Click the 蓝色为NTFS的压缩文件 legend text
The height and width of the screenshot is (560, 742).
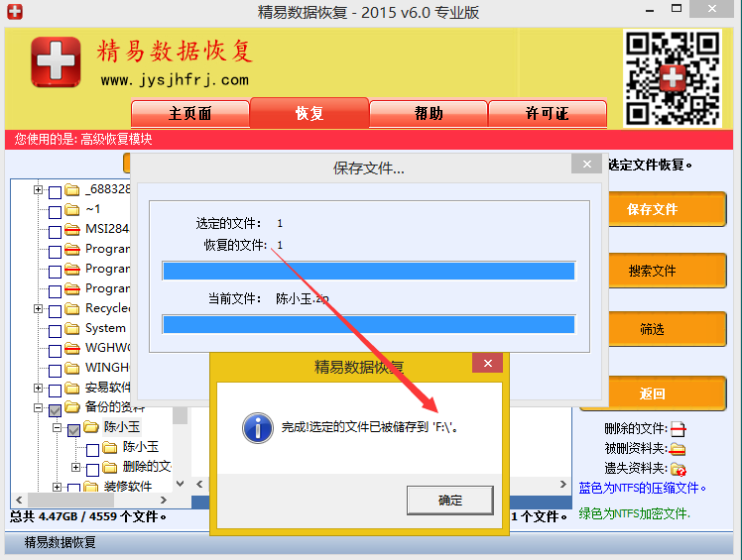click(x=642, y=488)
